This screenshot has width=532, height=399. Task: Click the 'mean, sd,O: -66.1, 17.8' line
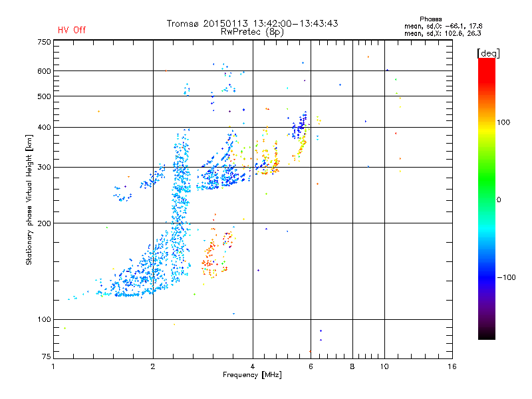tap(443, 26)
